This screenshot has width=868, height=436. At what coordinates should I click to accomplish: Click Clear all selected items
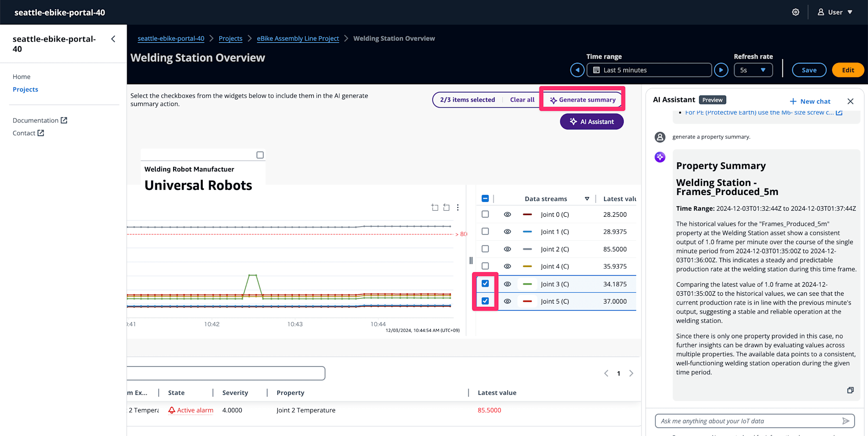click(x=522, y=100)
